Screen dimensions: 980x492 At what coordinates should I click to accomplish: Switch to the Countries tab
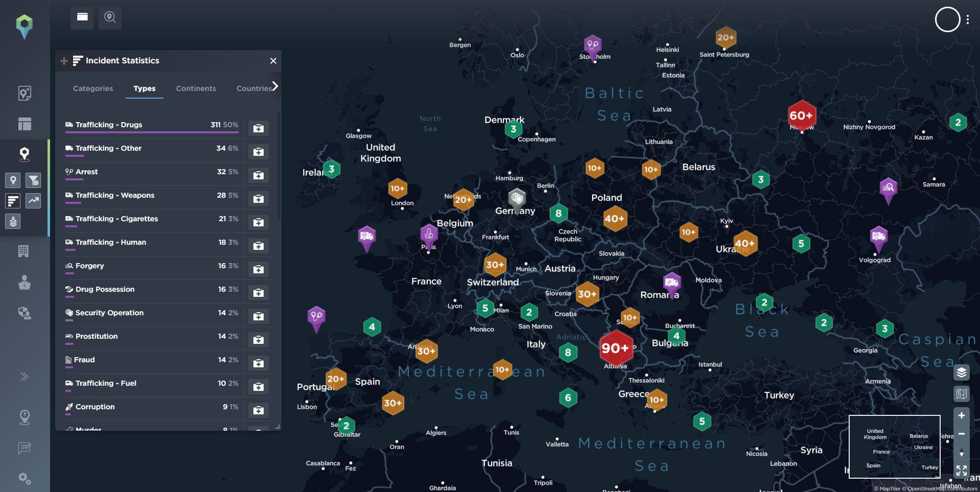254,88
